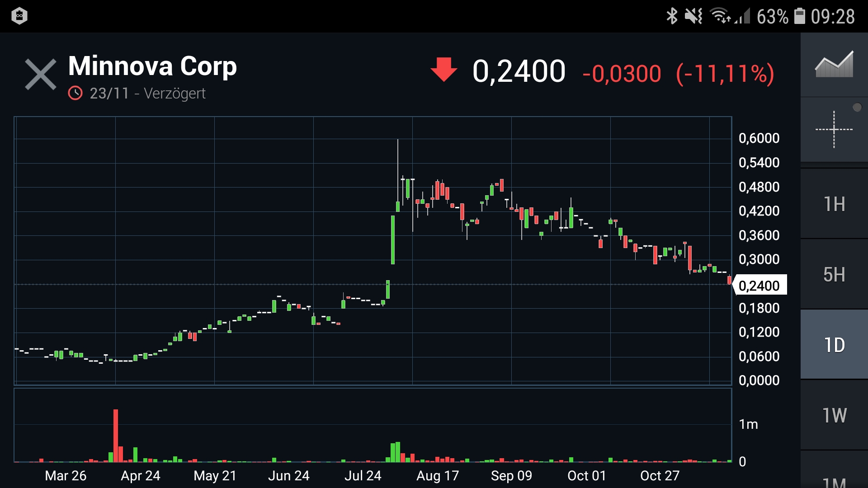Tap the 0,2400 current price label
Viewport: 868px width, 488px height.
[x=759, y=286]
